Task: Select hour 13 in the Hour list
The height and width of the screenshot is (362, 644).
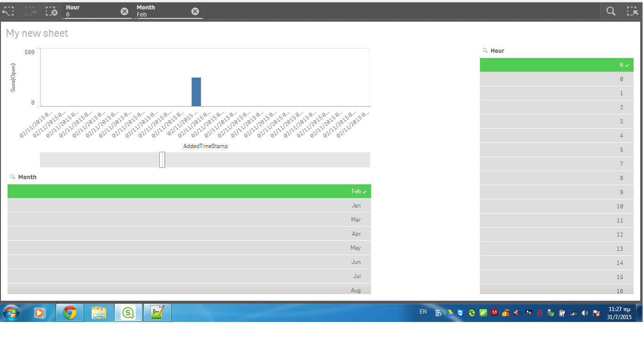Action: 557,249
